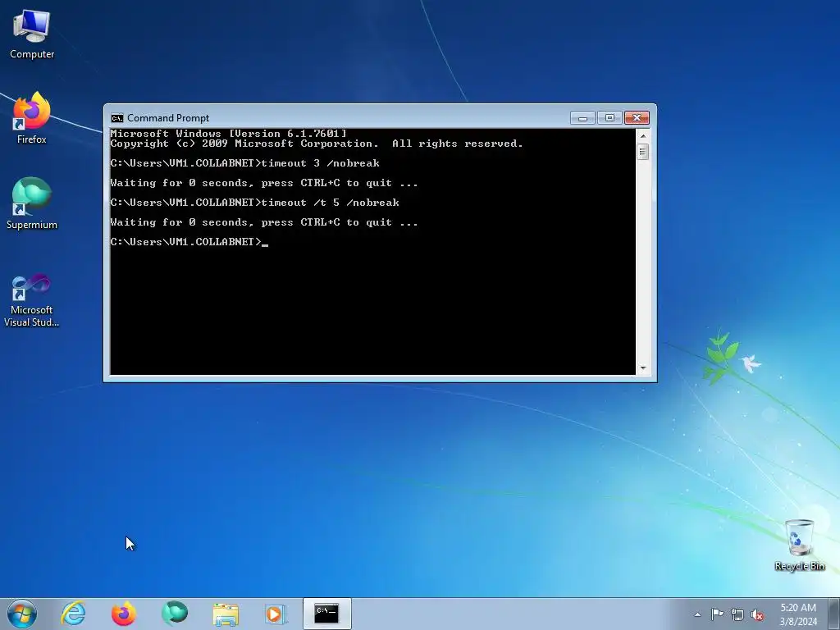Show hidden system tray icons
Viewport: 840px width, 630px height.
click(x=697, y=614)
